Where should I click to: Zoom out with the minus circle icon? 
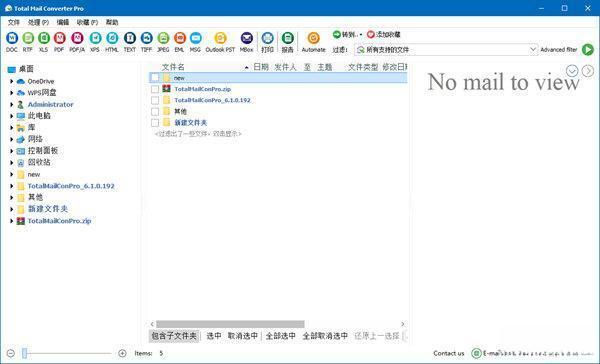pyautogui.click(x=11, y=353)
